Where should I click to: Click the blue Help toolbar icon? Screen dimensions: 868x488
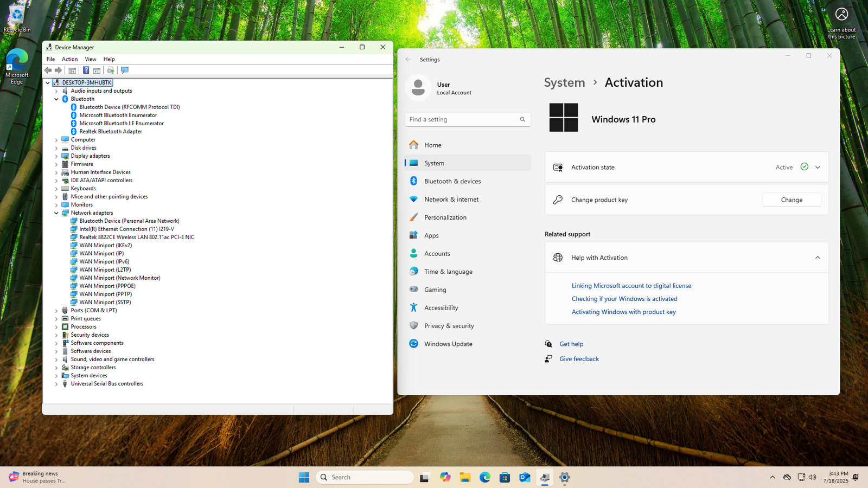[86, 70]
